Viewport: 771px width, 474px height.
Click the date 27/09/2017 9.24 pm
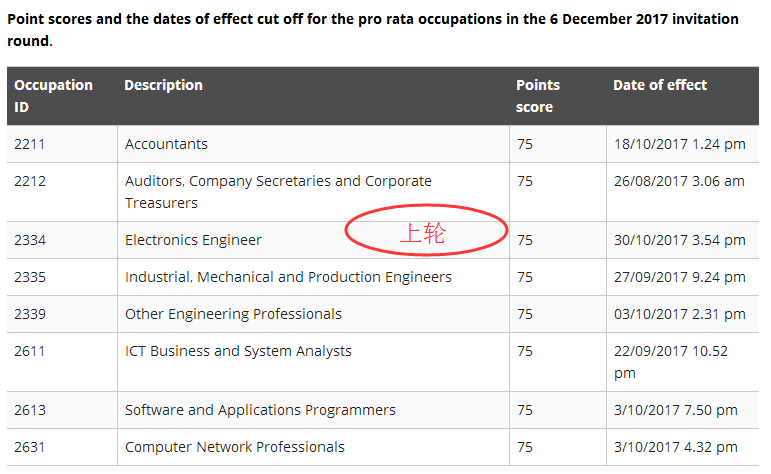click(x=679, y=277)
